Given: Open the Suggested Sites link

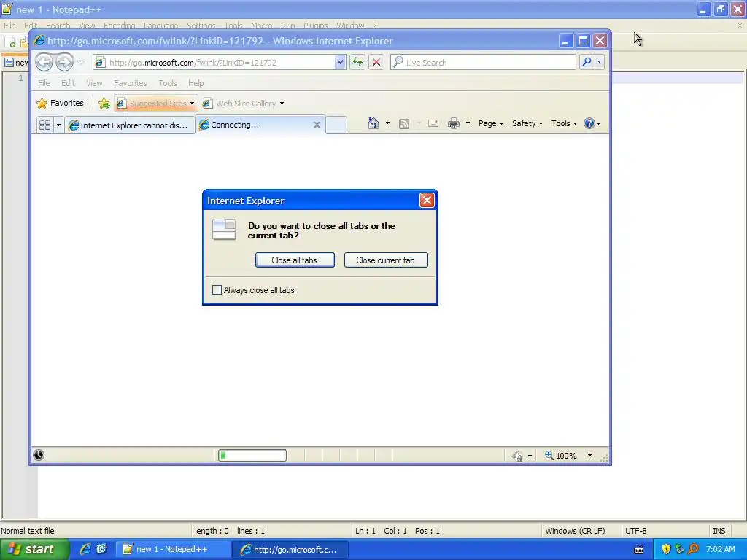Looking at the screenshot, I should tap(155, 104).
